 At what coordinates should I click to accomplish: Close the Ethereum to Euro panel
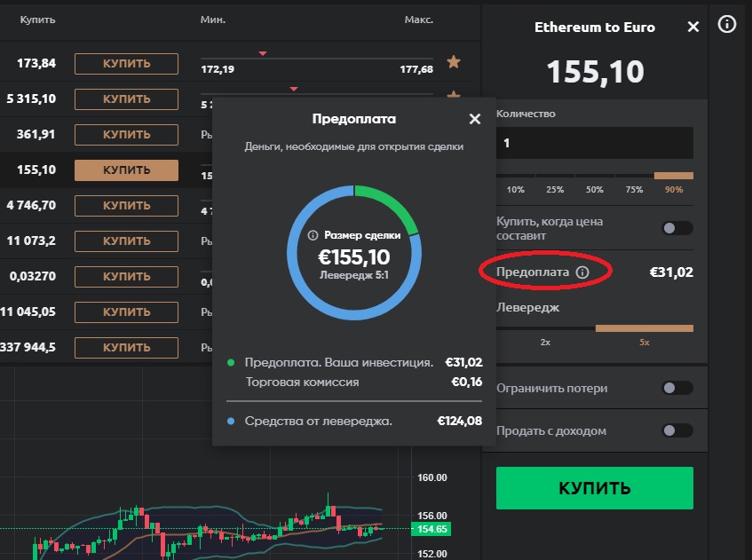point(693,28)
